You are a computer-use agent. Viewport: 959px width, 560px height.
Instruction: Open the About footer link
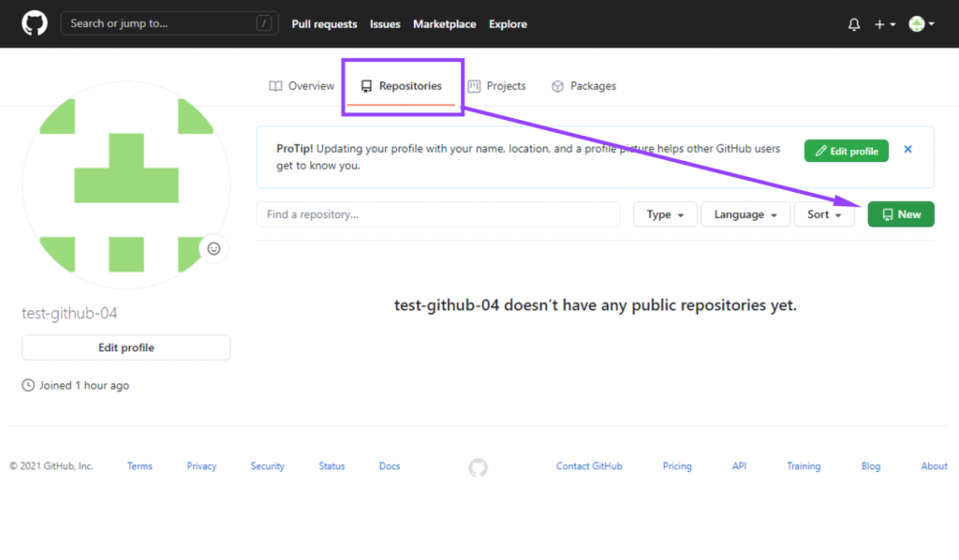tap(934, 465)
